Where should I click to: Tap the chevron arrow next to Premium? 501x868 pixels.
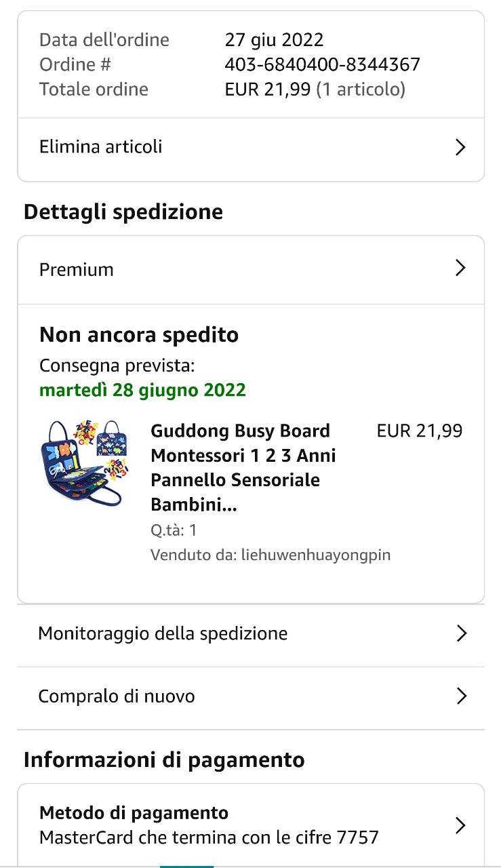click(460, 269)
